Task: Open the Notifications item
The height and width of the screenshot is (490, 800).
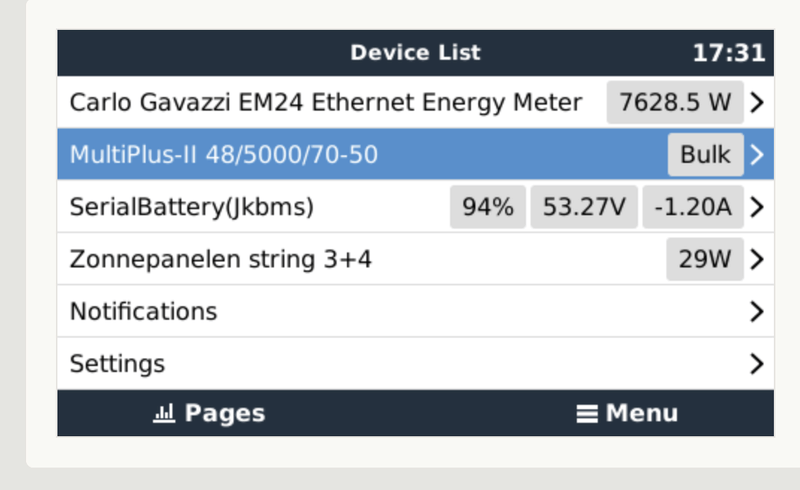Action: click(143, 311)
